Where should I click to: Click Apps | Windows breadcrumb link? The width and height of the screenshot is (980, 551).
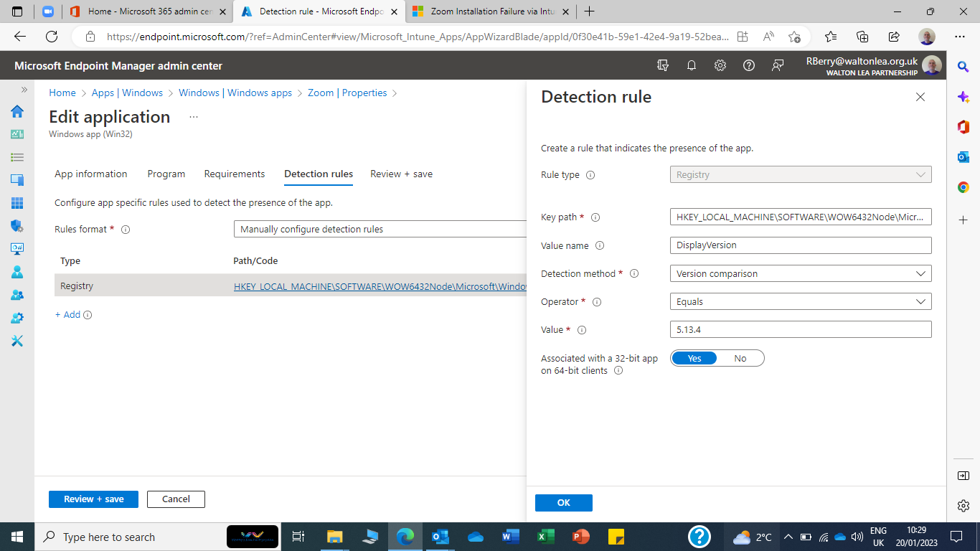pyautogui.click(x=127, y=93)
